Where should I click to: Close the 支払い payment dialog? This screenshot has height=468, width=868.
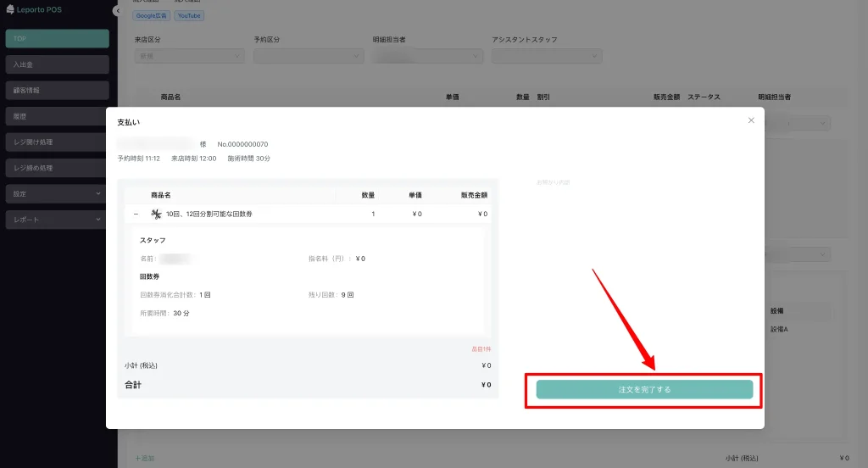tap(751, 120)
